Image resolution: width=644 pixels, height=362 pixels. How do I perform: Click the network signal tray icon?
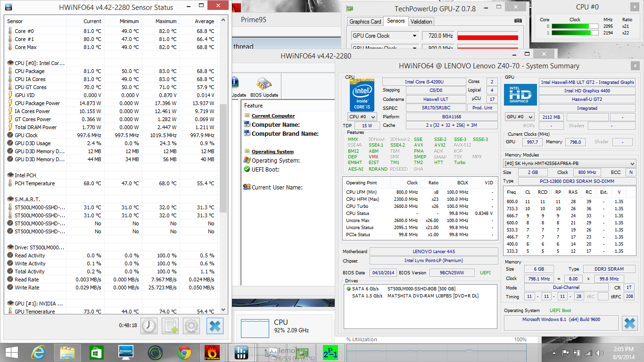[588, 353]
